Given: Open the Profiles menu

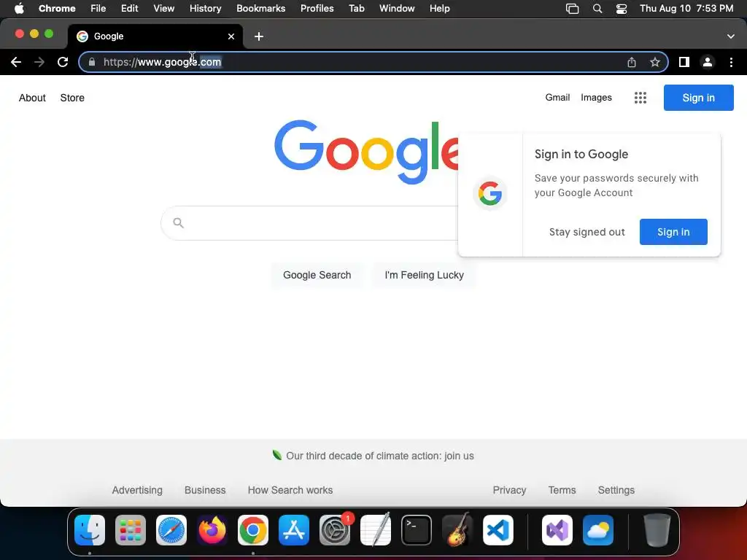Looking at the screenshot, I should (317, 9).
